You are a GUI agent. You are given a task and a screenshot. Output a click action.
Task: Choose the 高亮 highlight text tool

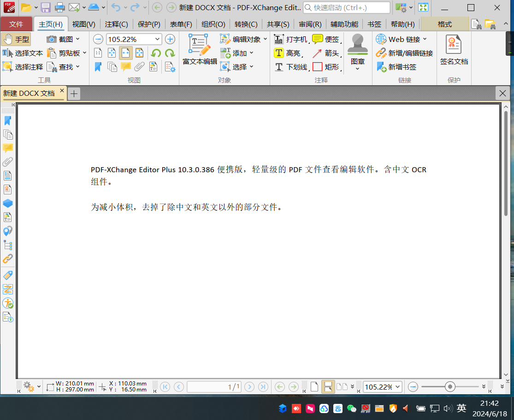coord(287,53)
